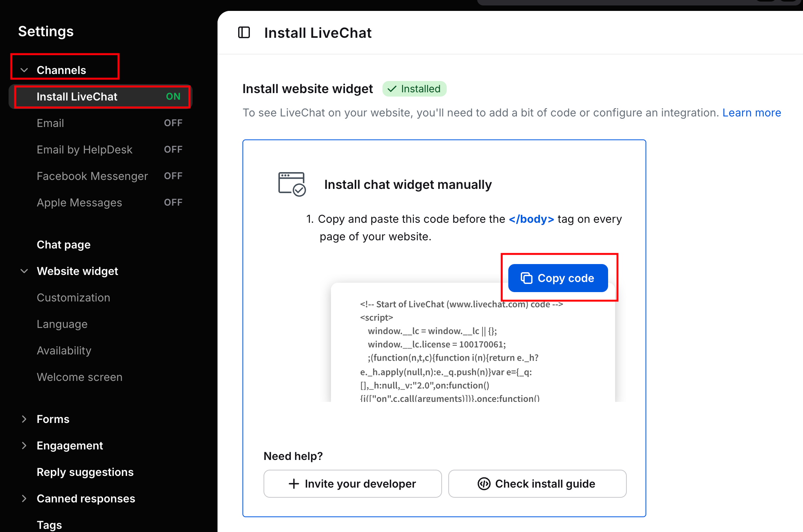
Task: Open Email by HelpDesk settings
Action: [101, 150]
